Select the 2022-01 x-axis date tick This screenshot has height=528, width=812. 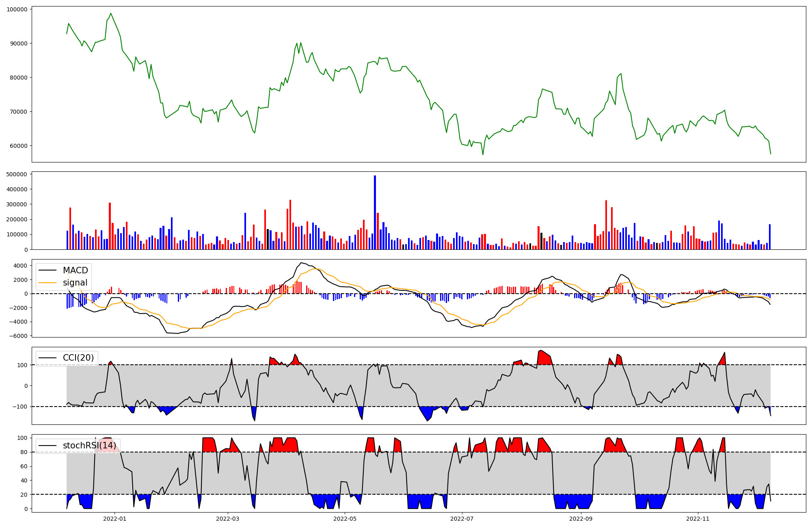[x=114, y=519]
